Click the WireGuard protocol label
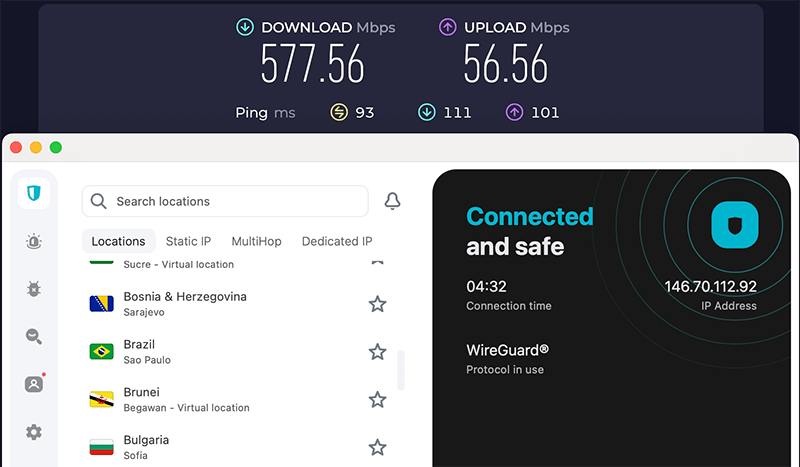This screenshot has height=467, width=800. [x=508, y=350]
